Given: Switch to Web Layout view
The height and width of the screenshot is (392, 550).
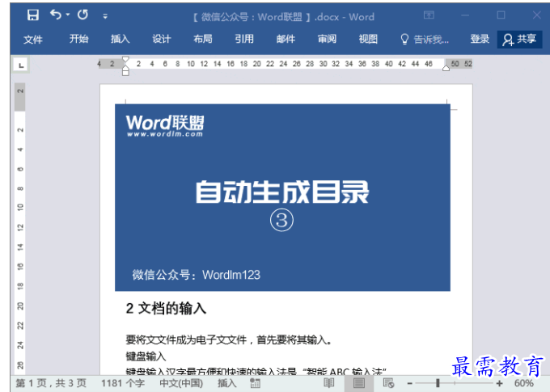Looking at the screenshot, I should pyautogui.click(x=389, y=383).
